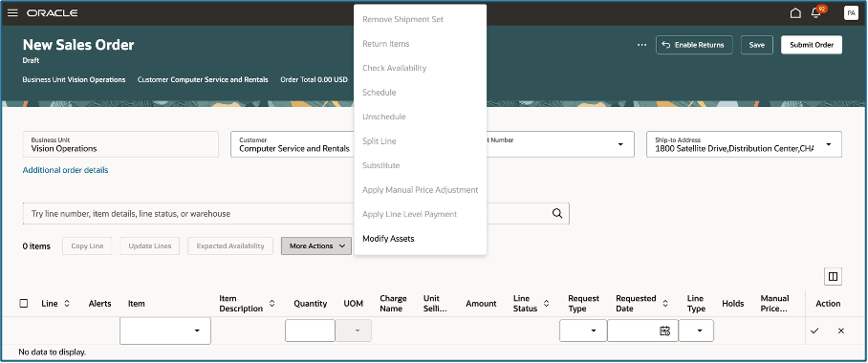Choose Substitute menu entry

tap(421, 165)
